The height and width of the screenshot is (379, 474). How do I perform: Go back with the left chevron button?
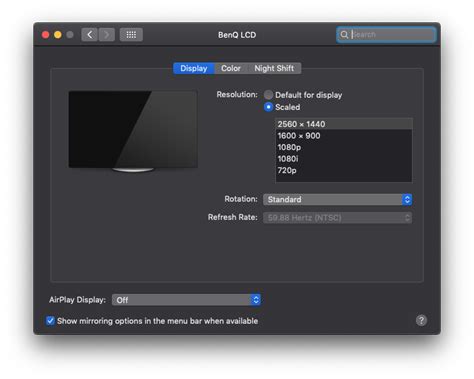(x=89, y=35)
